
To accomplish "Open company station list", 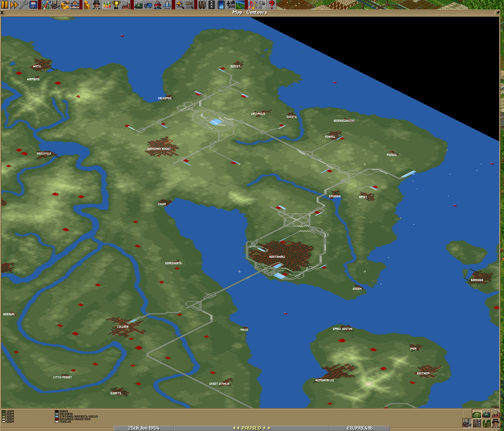I will 75,4.
